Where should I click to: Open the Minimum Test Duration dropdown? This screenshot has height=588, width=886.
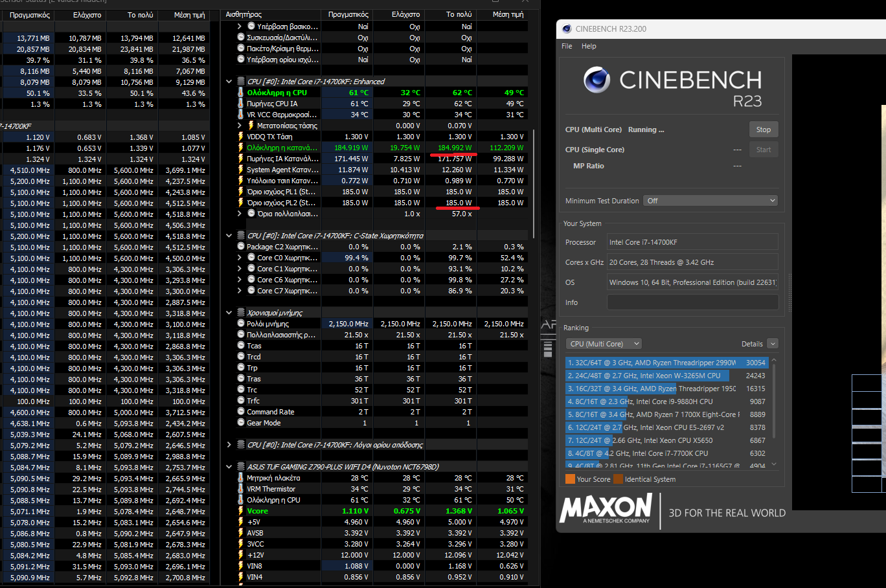tap(710, 201)
